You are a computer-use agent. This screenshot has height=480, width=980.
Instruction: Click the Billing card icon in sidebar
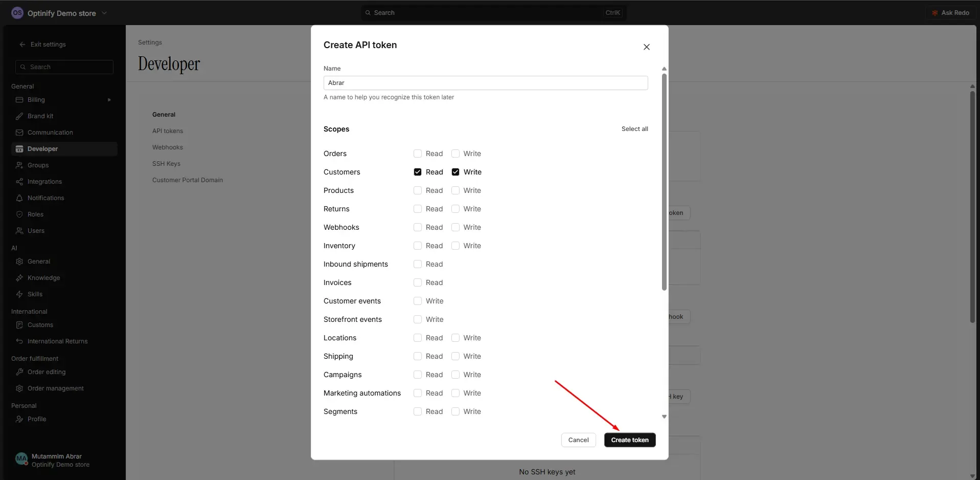point(19,100)
